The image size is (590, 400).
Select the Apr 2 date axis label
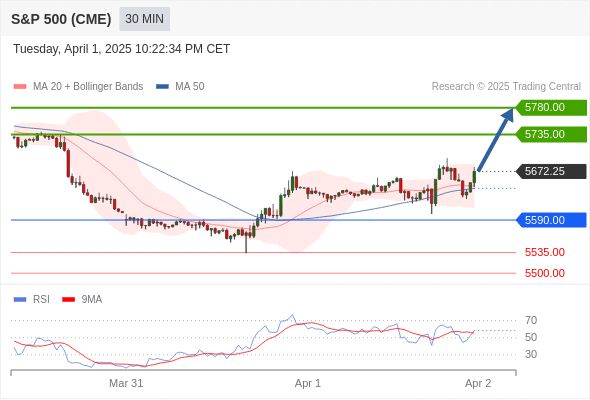(478, 383)
